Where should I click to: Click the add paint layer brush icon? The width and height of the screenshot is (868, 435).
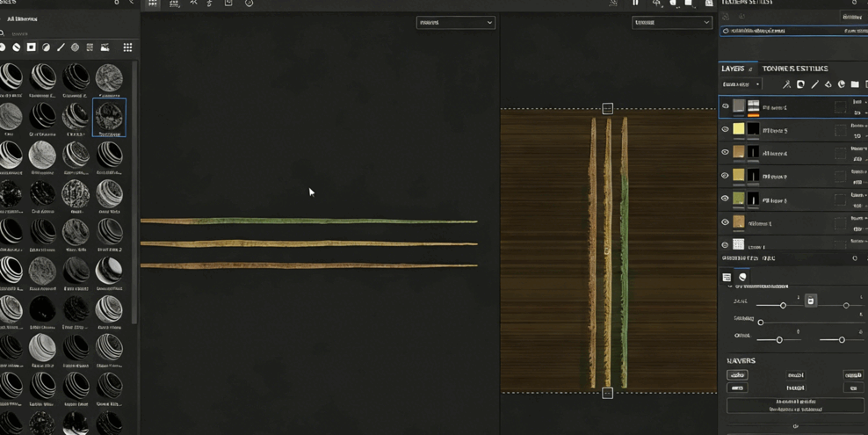[x=814, y=85]
